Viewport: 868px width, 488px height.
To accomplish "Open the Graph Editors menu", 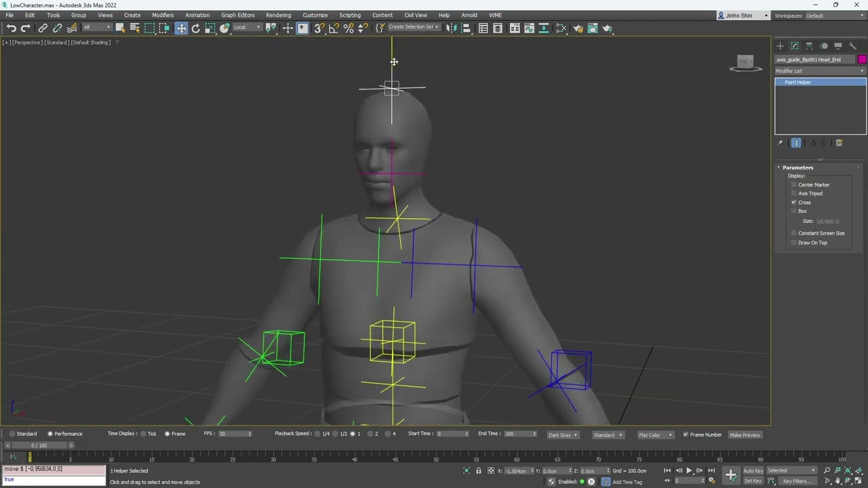I will [x=238, y=15].
